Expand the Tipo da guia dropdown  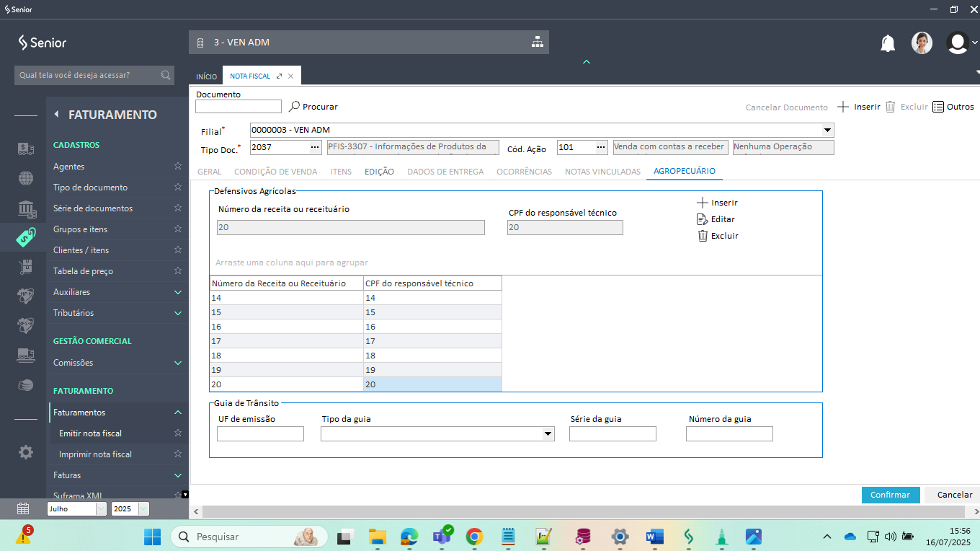[x=548, y=433]
